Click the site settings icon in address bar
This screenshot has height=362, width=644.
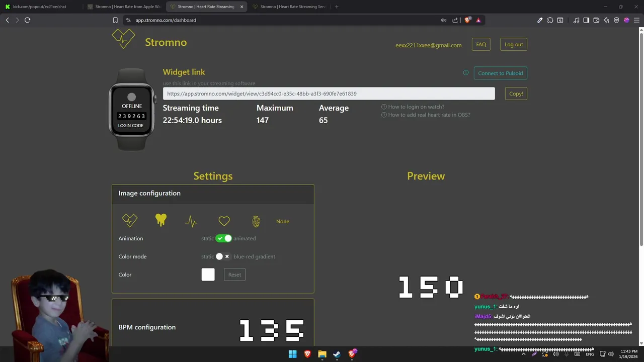coord(128,20)
